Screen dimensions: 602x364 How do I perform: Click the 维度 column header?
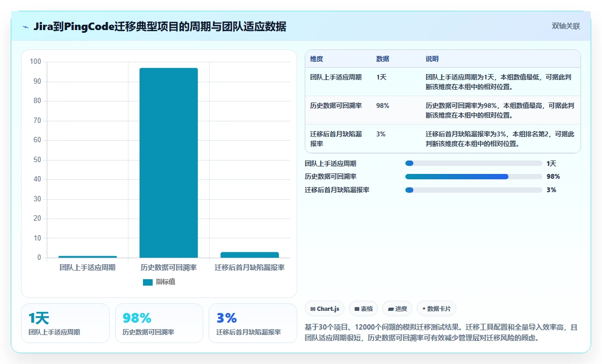317,59
